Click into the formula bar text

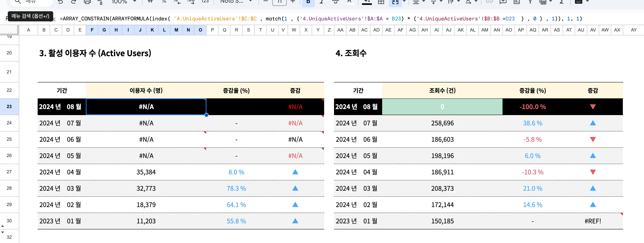(x=321, y=18)
